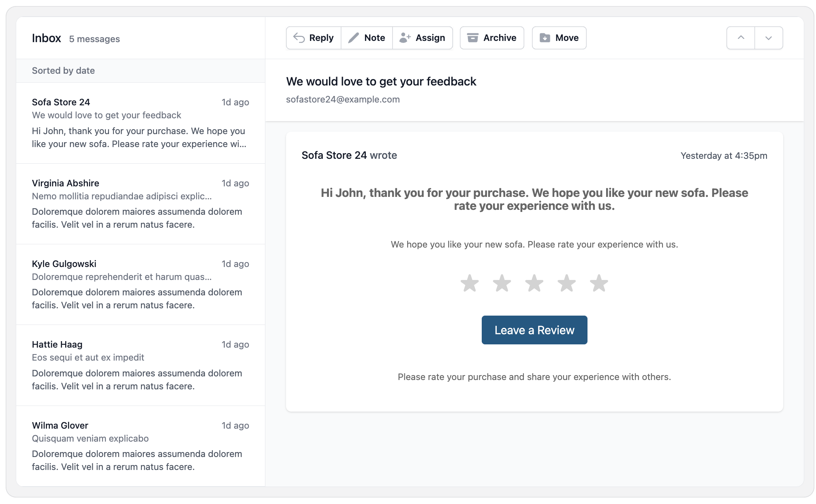
Task: Rate four stars on the fourth star
Action: tap(566, 283)
